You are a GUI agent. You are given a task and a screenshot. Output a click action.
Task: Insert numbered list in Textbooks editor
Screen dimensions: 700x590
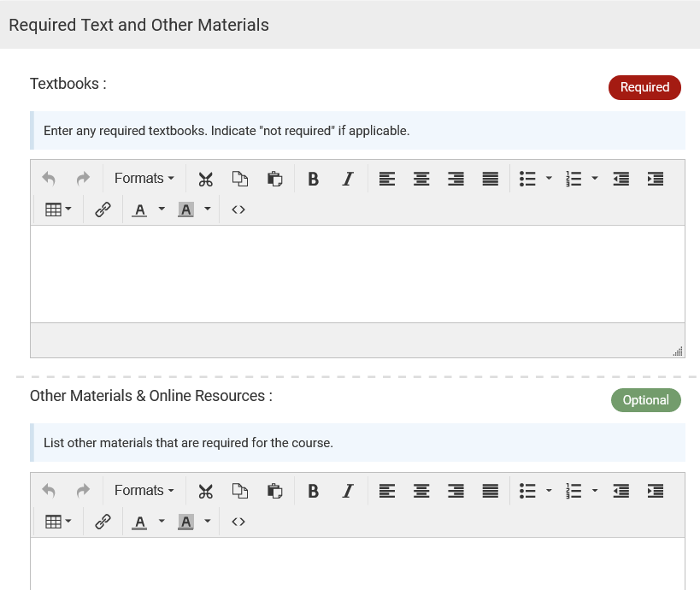(x=574, y=179)
